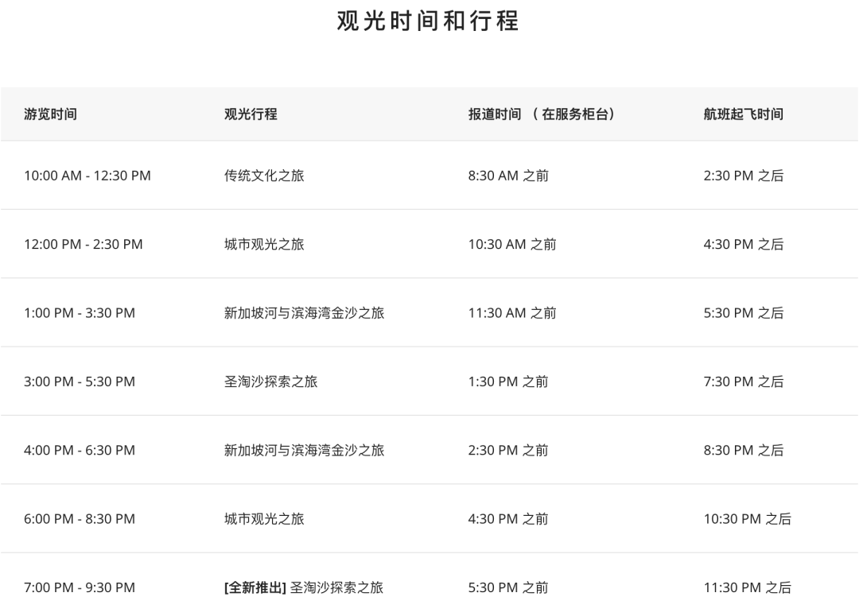
Task: Select 城市观光之旅 in the 12:00 PM row
Action: point(264,244)
